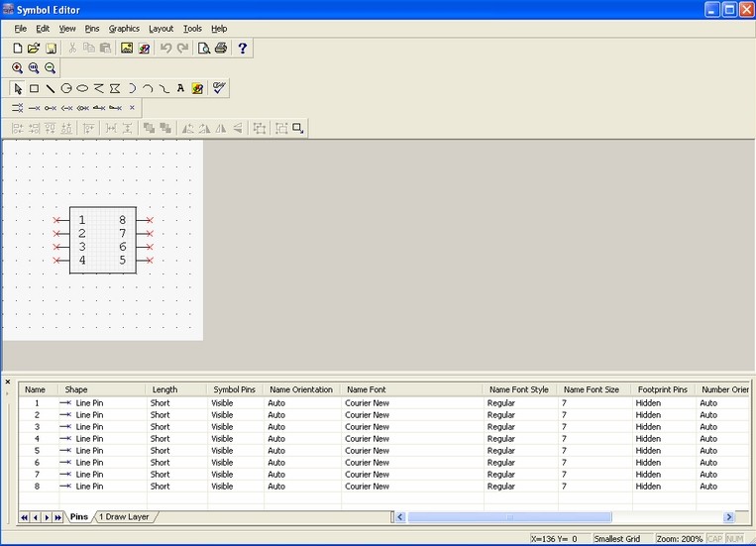
Task: Zoom out with the minus magnifier
Action: coord(51,68)
